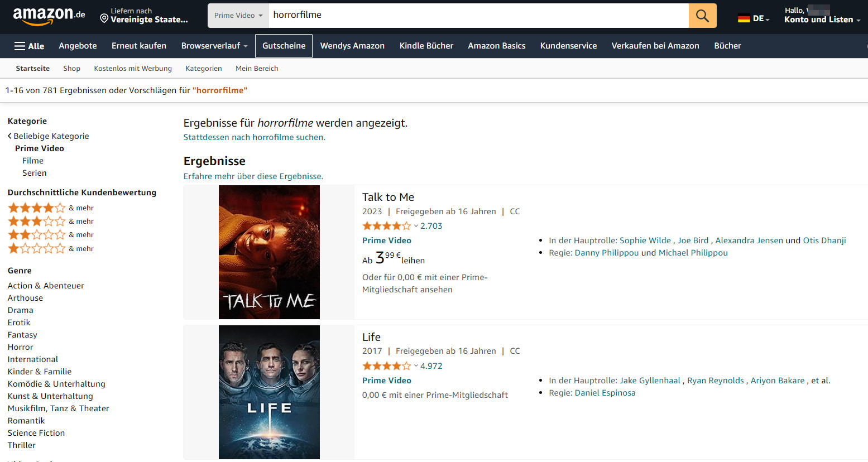The height and width of the screenshot is (462, 868).
Task: Filter by two stars & mehr
Action: [50, 235]
